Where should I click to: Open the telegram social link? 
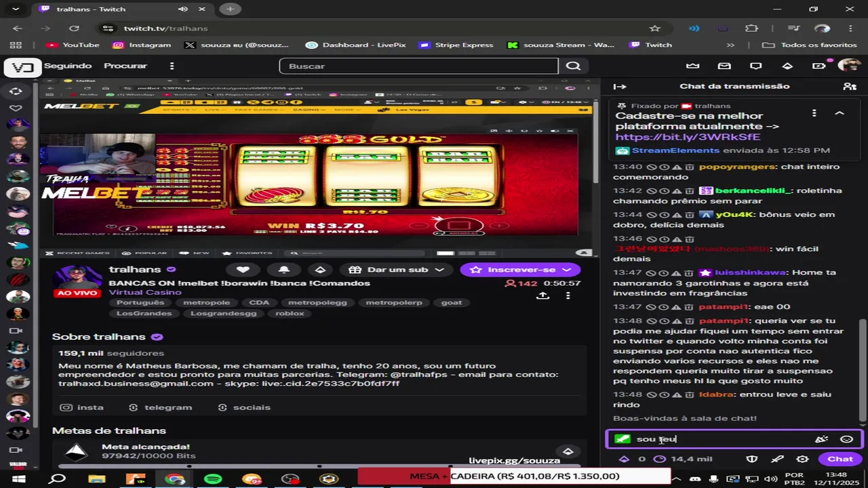pos(161,407)
